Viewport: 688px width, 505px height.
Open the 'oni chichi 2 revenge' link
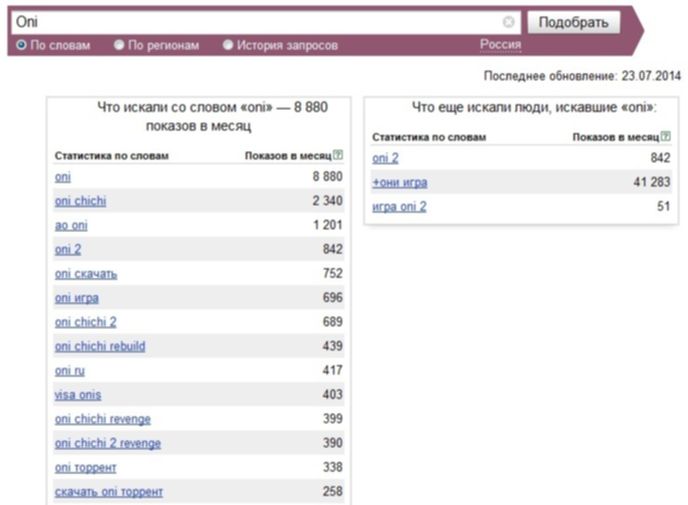(108, 443)
